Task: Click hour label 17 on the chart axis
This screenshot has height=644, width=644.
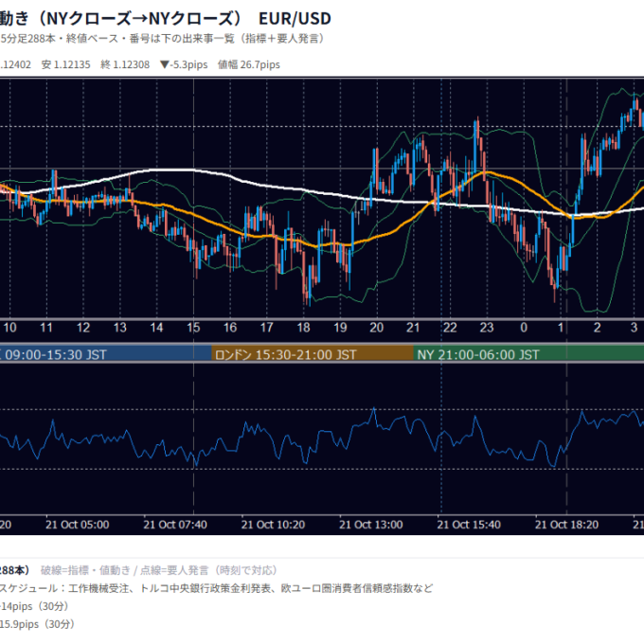Action: (x=266, y=328)
